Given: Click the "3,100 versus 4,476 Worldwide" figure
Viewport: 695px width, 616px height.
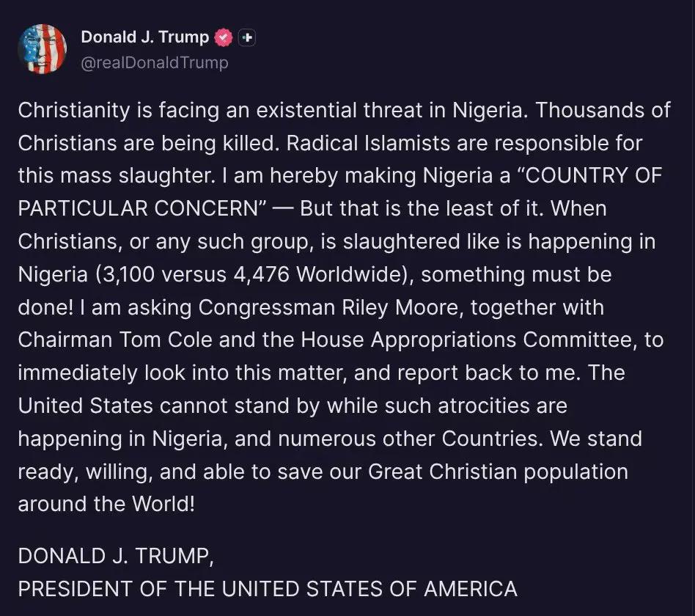Looking at the screenshot, I should (248, 274).
